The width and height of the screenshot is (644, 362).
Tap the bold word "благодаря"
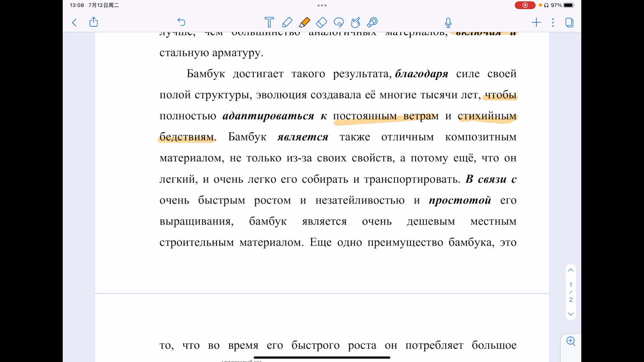[x=422, y=74]
